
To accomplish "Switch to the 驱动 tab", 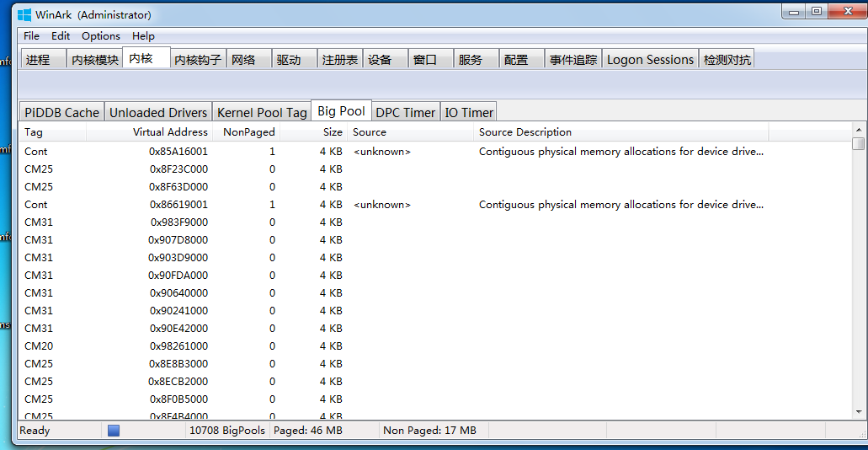I will point(295,59).
